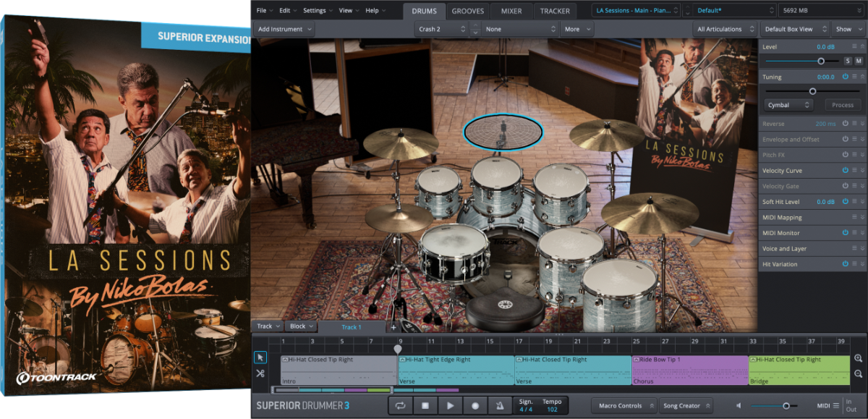Open the Envelope and Offset menu icon
The height and width of the screenshot is (419, 868).
tap(854, 139)
